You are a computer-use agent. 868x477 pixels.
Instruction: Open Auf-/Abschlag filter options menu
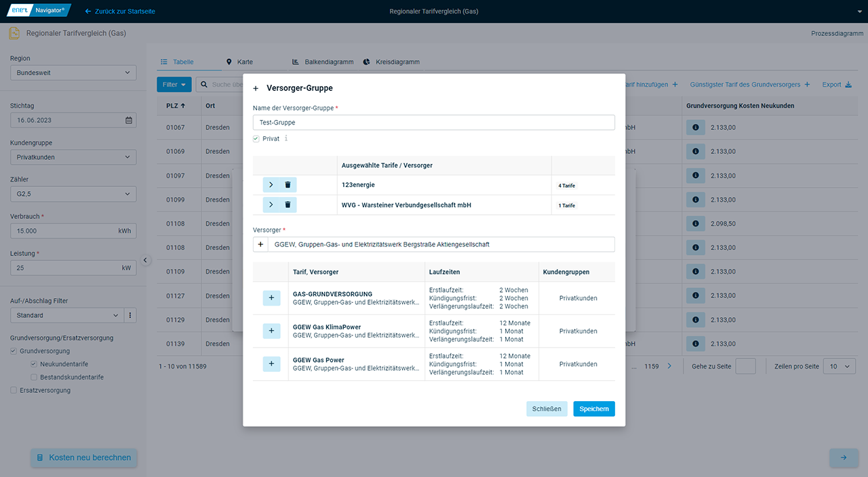pyautogui.click(x=130, y=316)
